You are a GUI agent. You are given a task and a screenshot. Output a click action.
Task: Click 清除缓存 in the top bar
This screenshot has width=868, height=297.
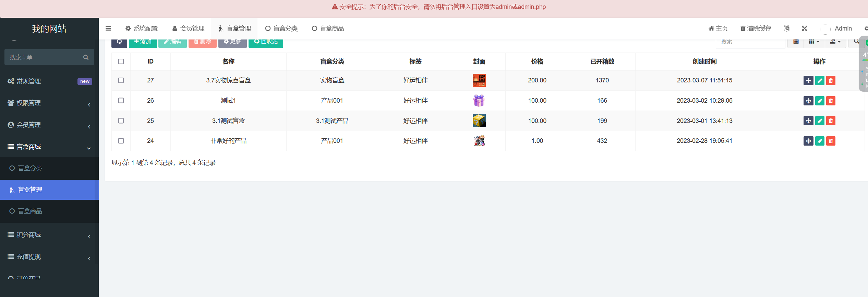pyautogui.click(x=756, y=28)
